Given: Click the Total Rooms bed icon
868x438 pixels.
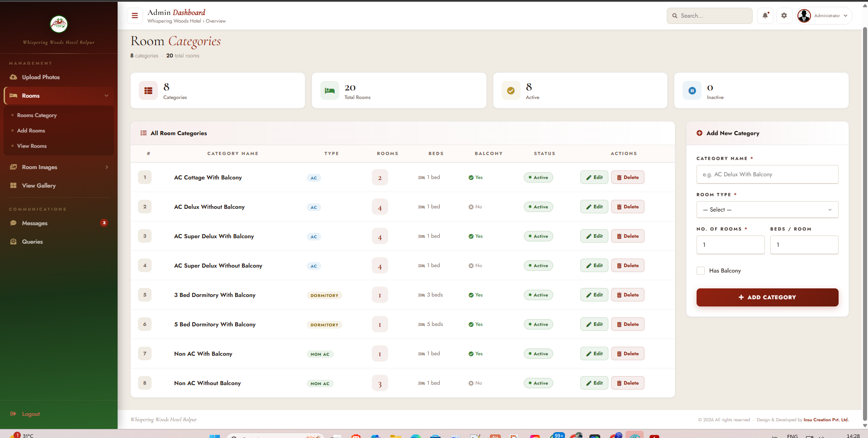Looking at the screenshot, I should 330,91.
